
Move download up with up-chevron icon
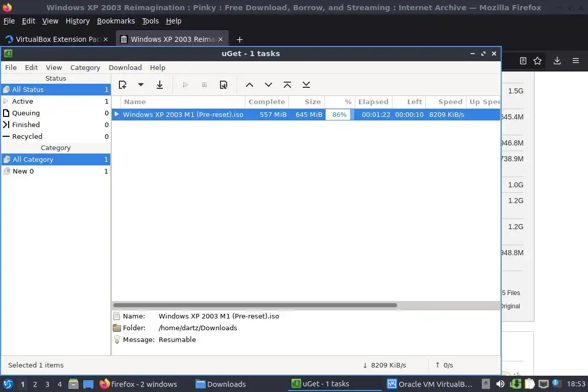pyautogui.click(x=250, y=85)
